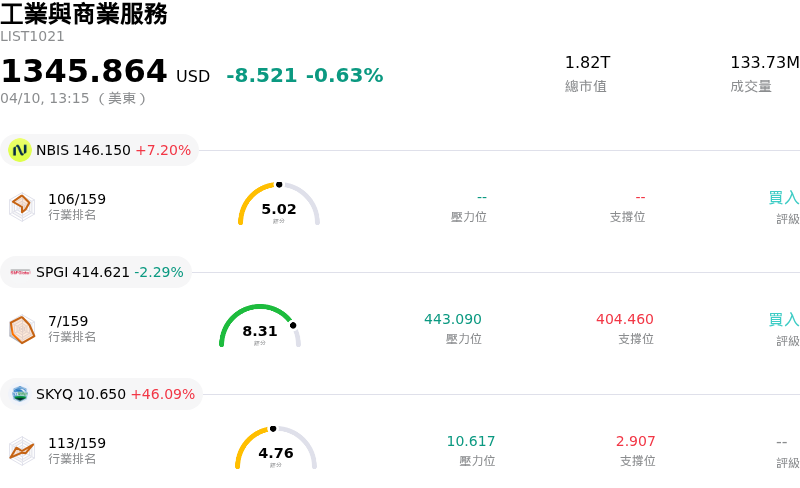Open SPGI industry rank radar chart icon
Image resolution: width=800 pixels, height=488 pixels.
pyautogui.click(x=22, y=328)
